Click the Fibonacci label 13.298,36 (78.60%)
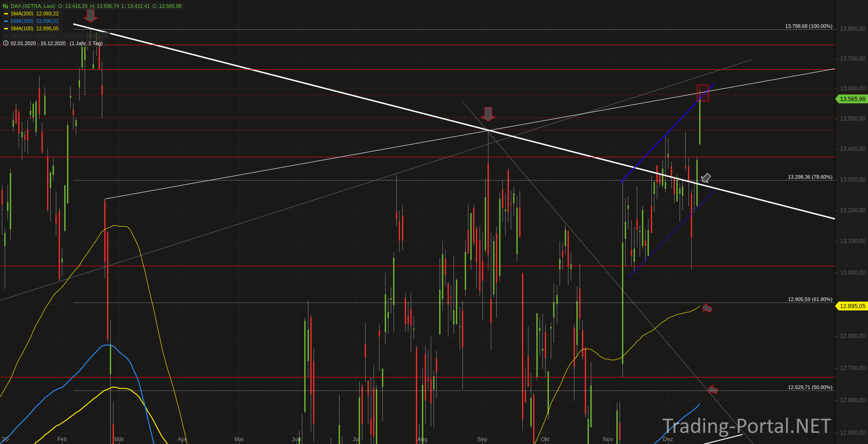The width and height of the screenshot is (868, 444). pyautogui.click(x=810, y=177)
